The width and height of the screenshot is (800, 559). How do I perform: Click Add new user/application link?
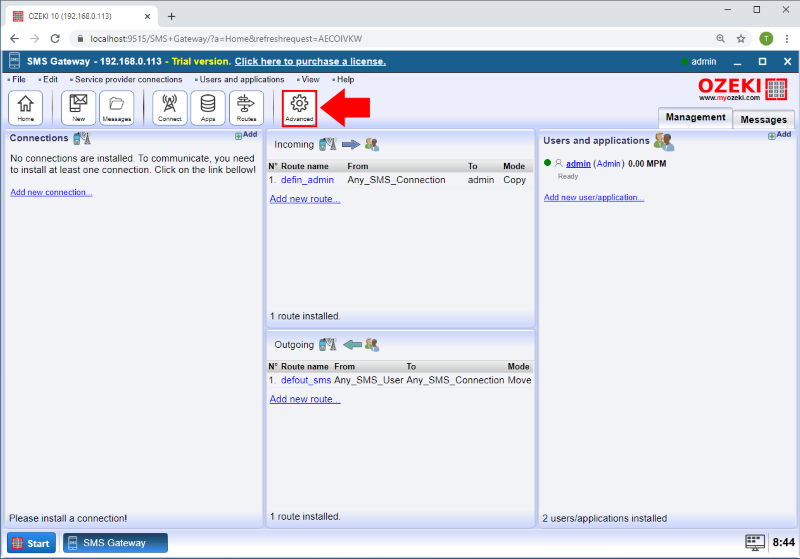594,197
